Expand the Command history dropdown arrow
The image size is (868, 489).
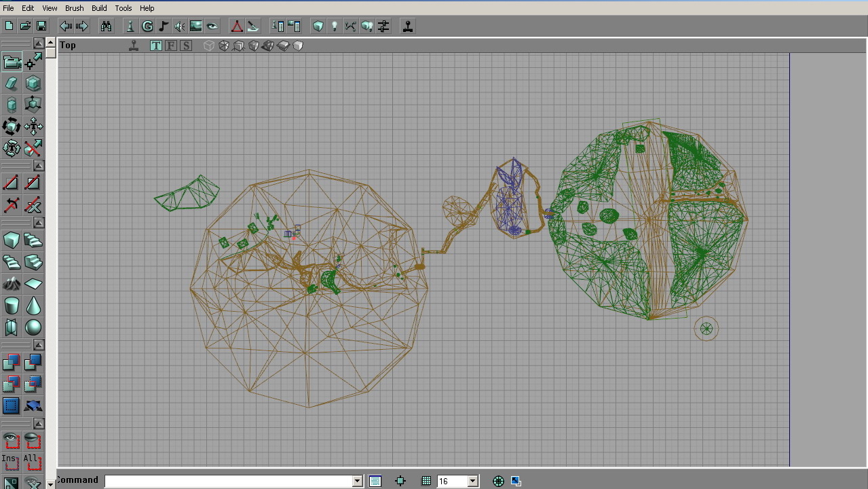click(357, 481)
